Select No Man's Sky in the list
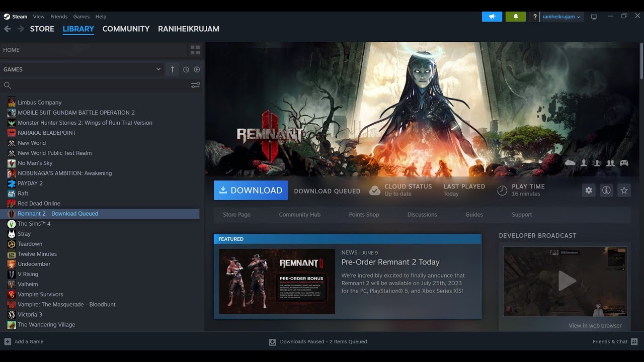 35,163
